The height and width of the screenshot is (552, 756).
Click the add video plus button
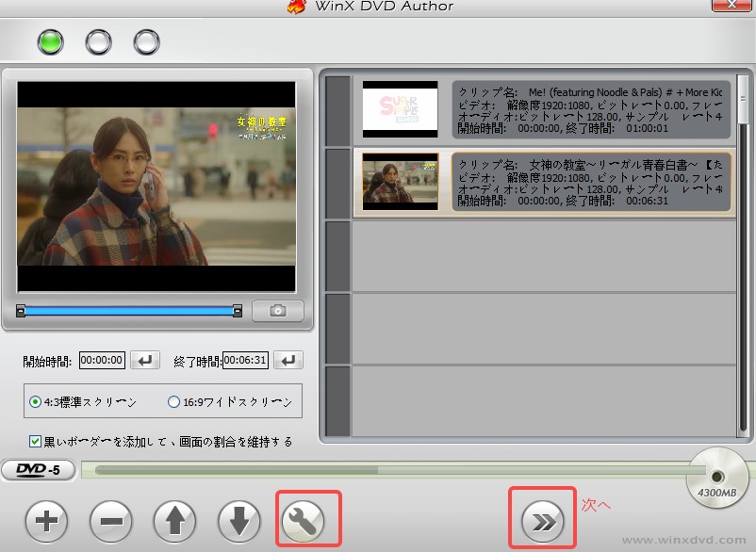pyautogui.click(x=46, y=521)
